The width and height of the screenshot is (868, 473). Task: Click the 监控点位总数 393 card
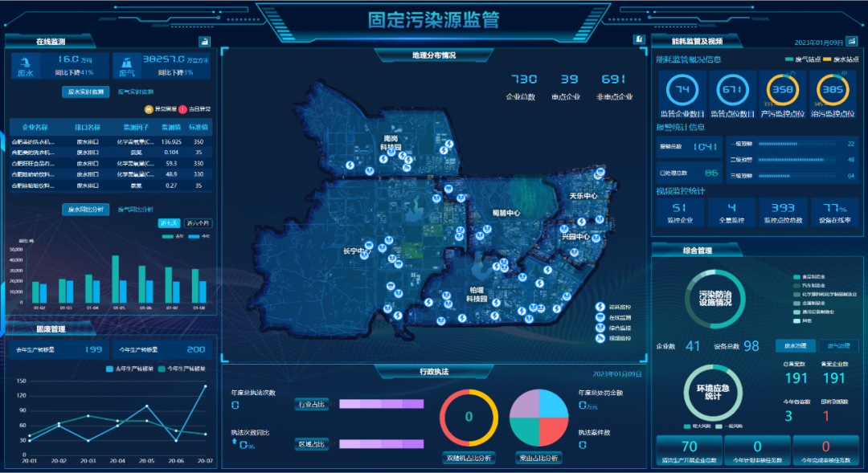click(783, 213)
